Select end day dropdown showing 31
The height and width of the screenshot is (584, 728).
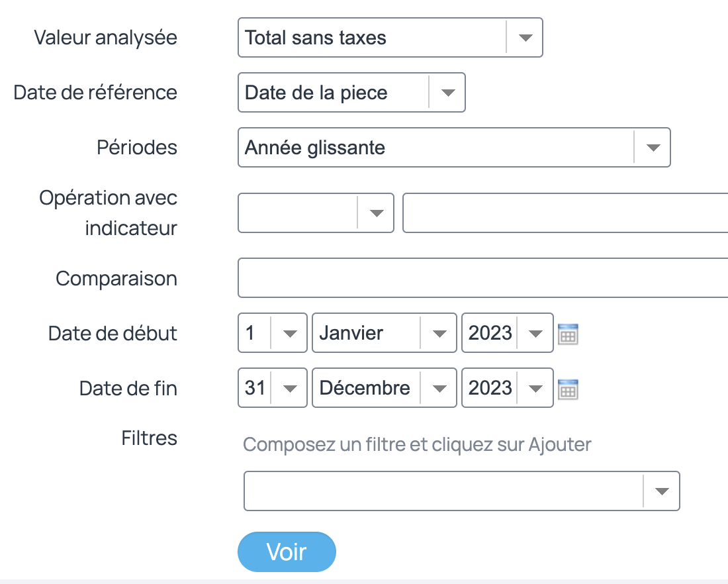[272, 387]
